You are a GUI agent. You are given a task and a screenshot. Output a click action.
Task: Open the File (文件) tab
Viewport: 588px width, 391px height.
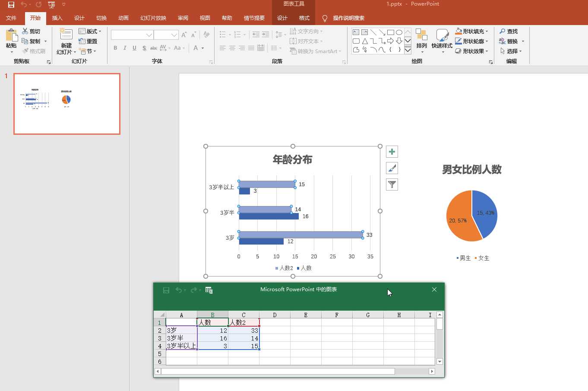(x=11, y=18)
